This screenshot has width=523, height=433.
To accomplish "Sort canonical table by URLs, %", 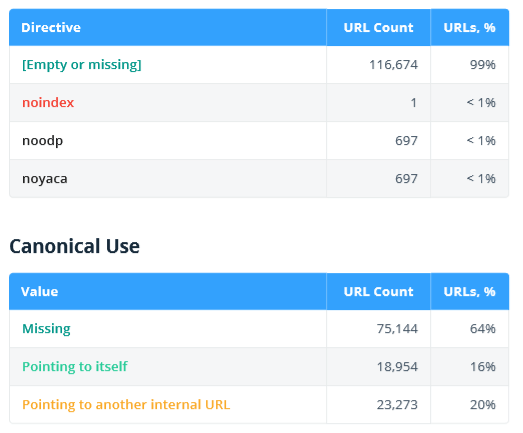I will point(469,292).
